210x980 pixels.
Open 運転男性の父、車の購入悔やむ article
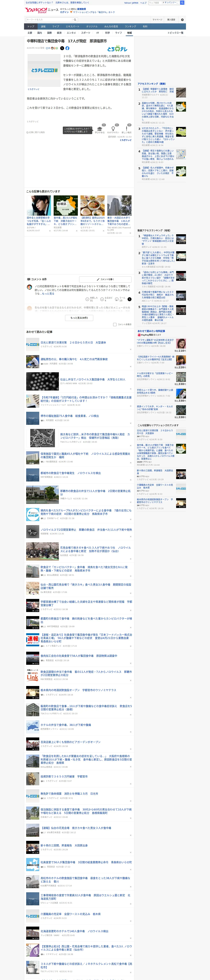tap(74, 359)
